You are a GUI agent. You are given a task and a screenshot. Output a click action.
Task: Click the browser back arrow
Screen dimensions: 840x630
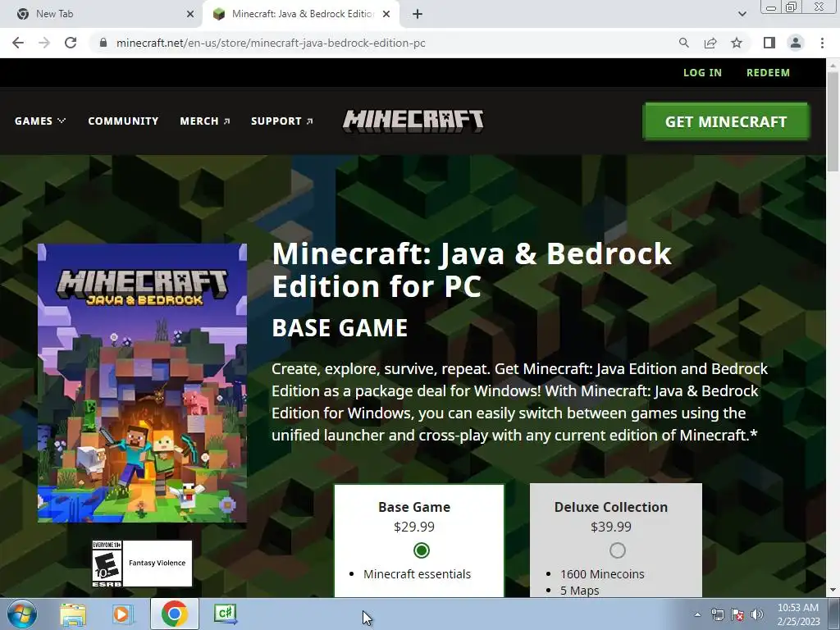click(18, 43)
